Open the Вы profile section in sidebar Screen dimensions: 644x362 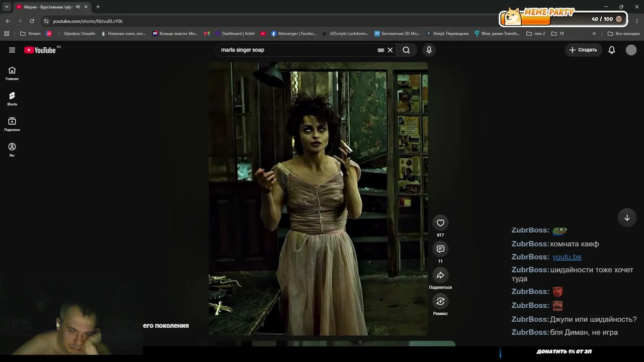(x=12, y=150)
